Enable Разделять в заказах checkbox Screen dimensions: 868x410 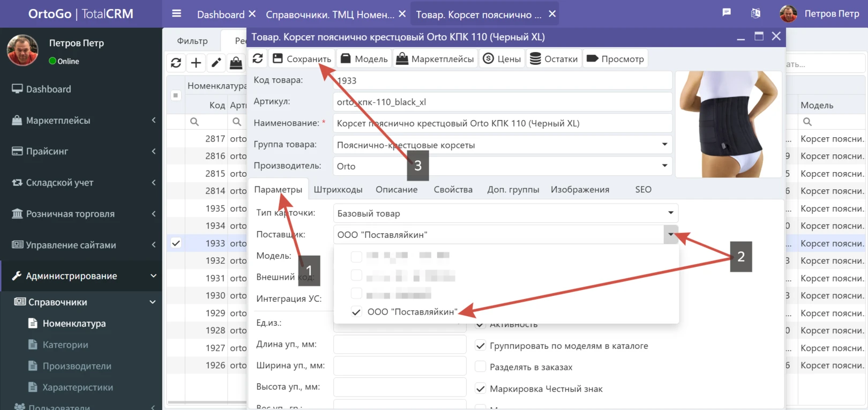click(481, 367)
